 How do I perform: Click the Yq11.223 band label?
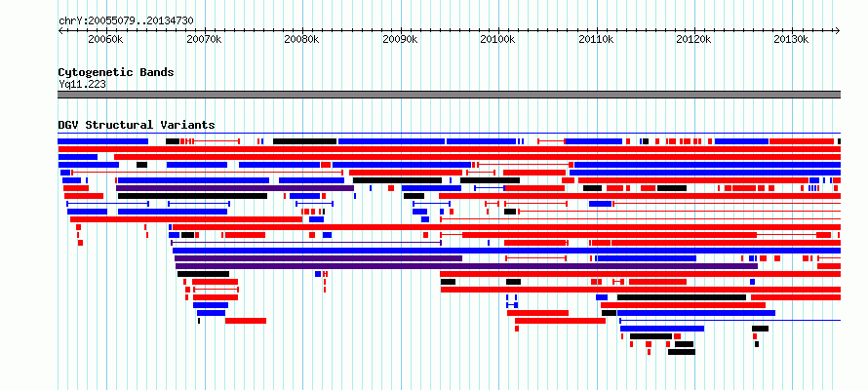point(82,84)
